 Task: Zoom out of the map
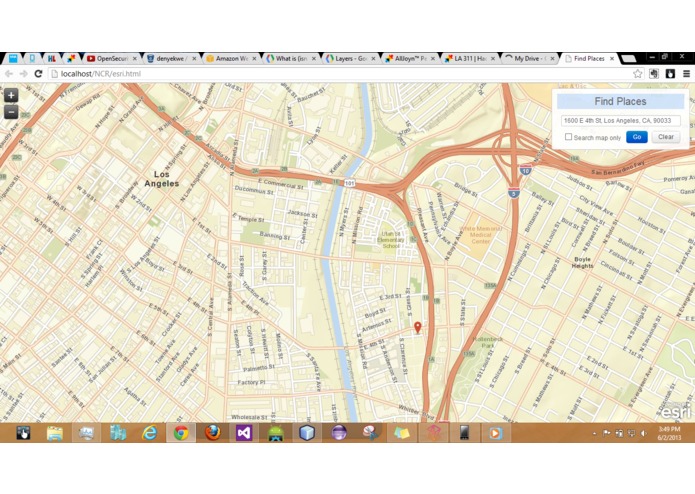[x=11, y=112]
